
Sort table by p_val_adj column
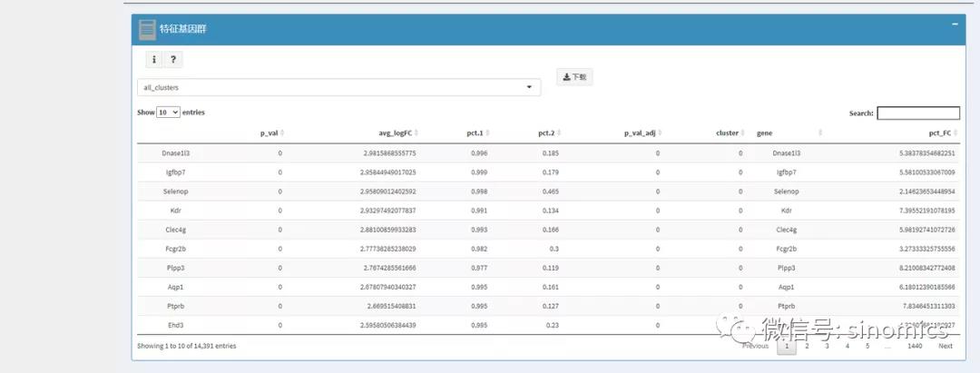pos(642,133)
